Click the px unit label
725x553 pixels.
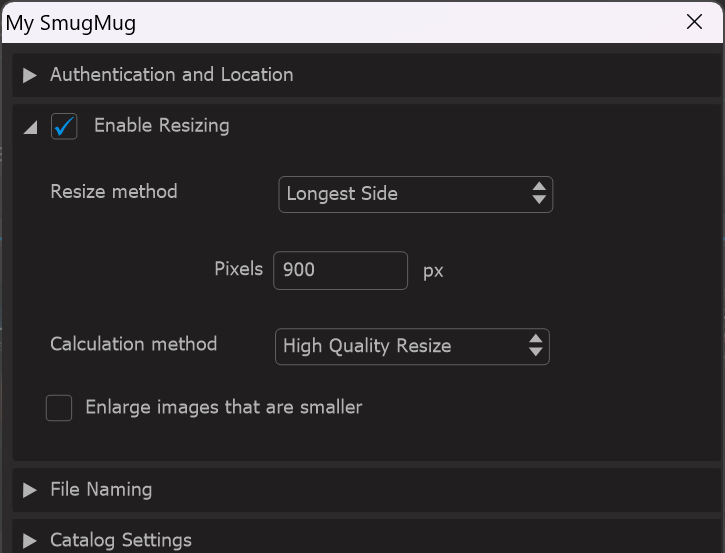coord(433,271)
